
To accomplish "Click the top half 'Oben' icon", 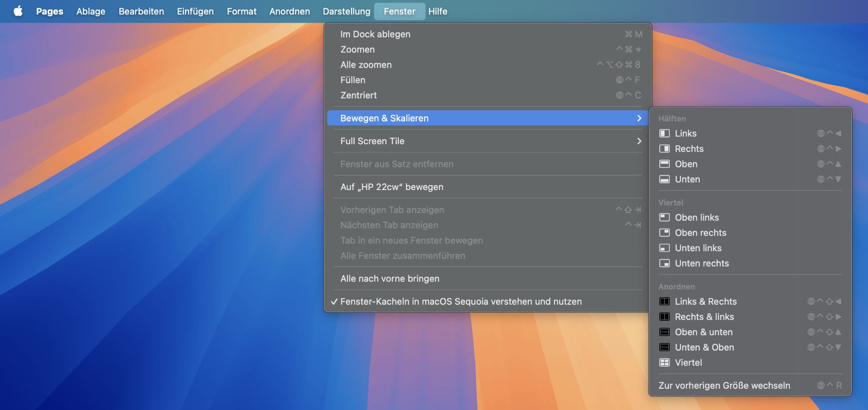I will pyautogui.click(x=665, y=164).
